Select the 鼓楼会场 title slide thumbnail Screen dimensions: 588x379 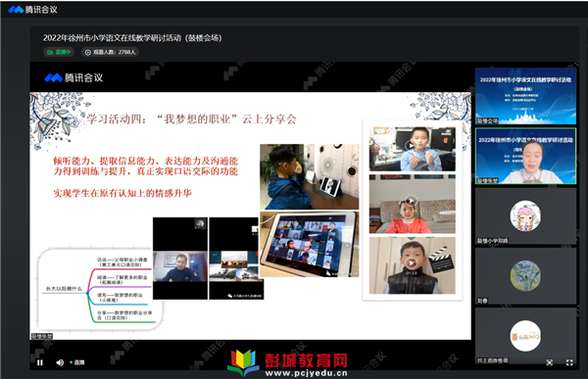click(x=525, y=96)
